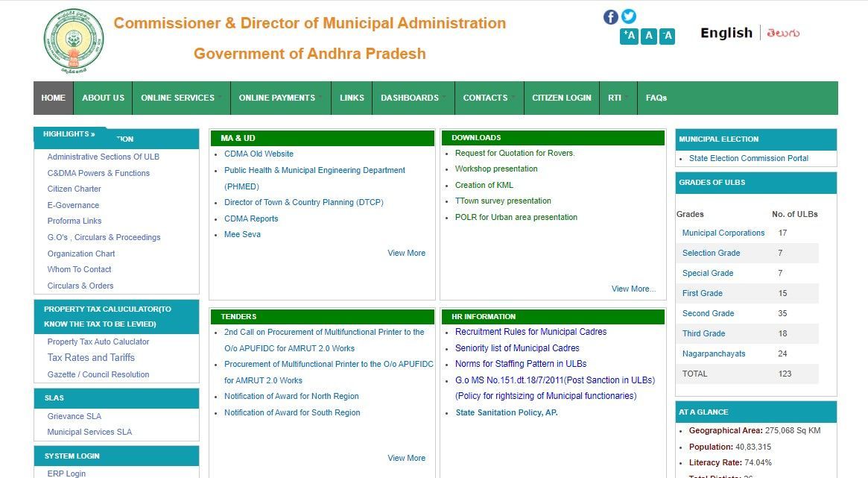
Task: Open the Facebook page icon
Action: (610, 16)
